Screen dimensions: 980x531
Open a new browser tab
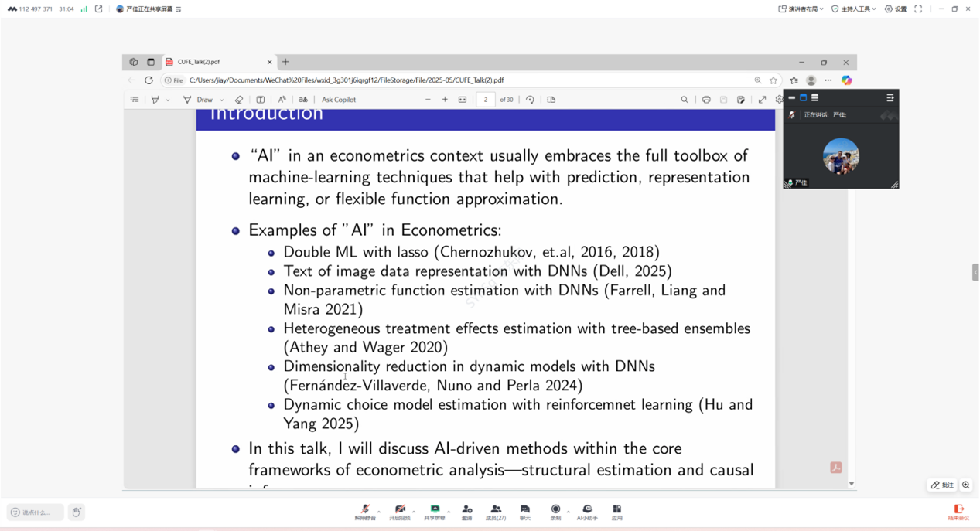[x=285, y=62]
